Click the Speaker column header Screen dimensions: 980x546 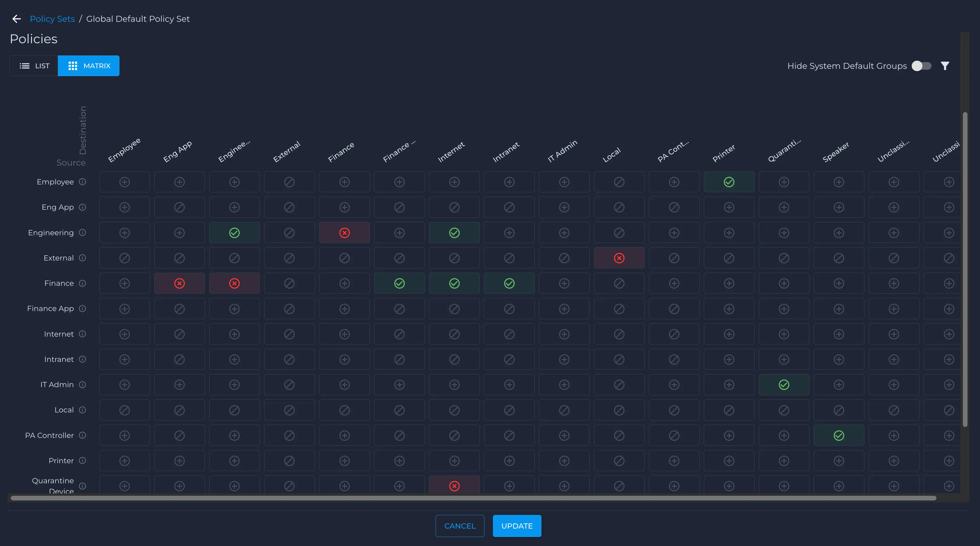(836, 152)
